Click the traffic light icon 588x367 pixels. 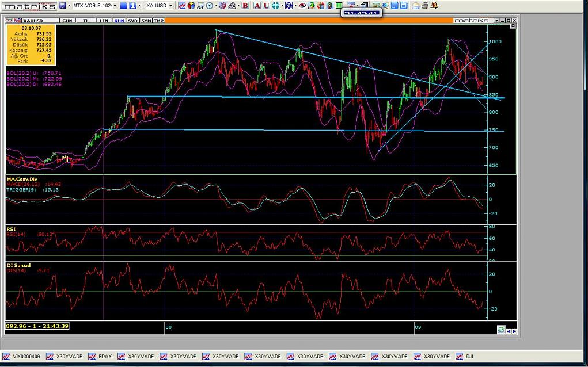(x=329, y=5)
